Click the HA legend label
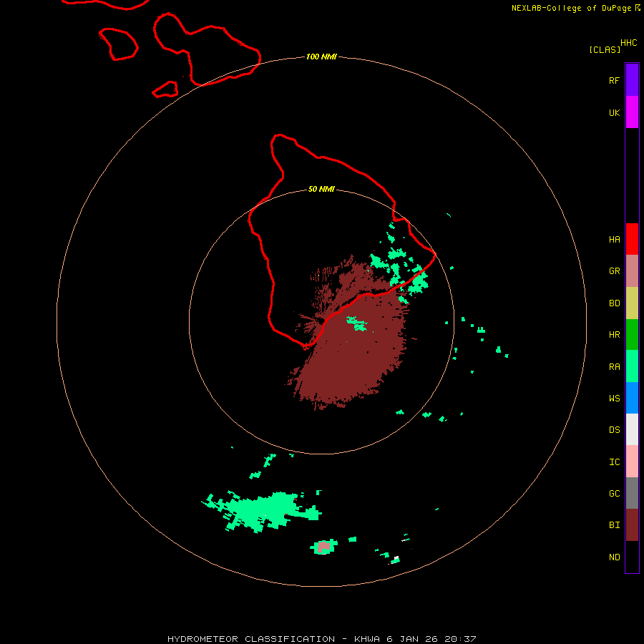 pos(614,240)
